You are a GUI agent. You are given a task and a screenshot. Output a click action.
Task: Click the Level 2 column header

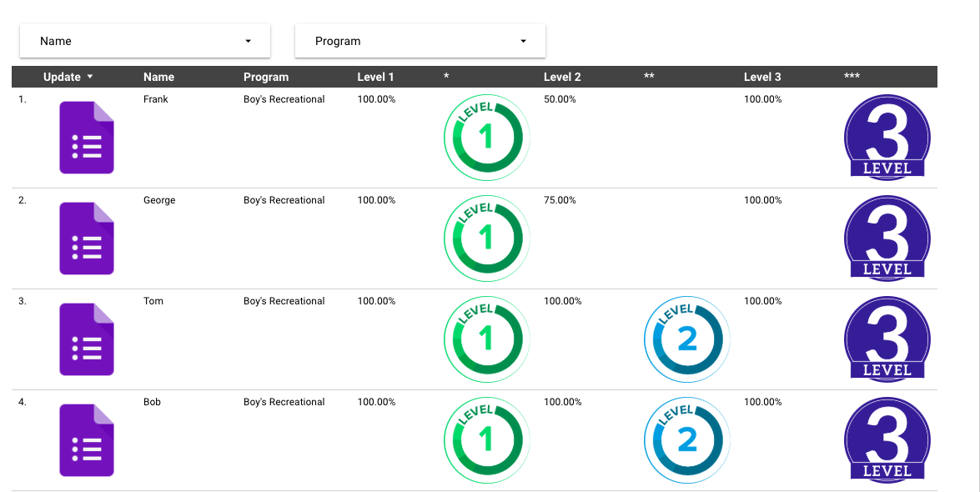(562, 77)
